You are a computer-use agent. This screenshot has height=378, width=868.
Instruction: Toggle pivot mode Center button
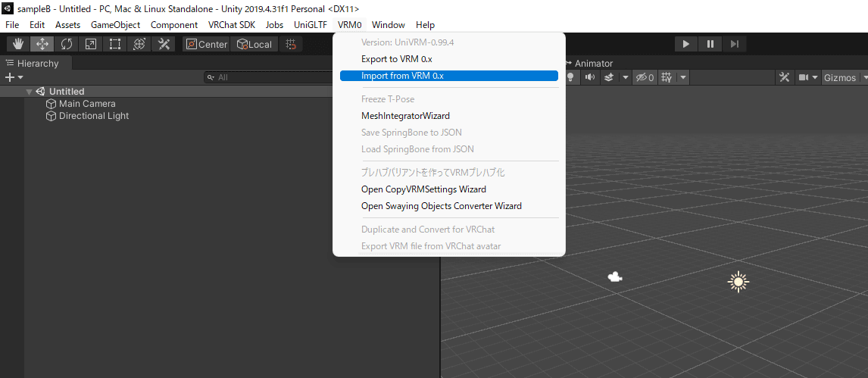pos(207,44)
